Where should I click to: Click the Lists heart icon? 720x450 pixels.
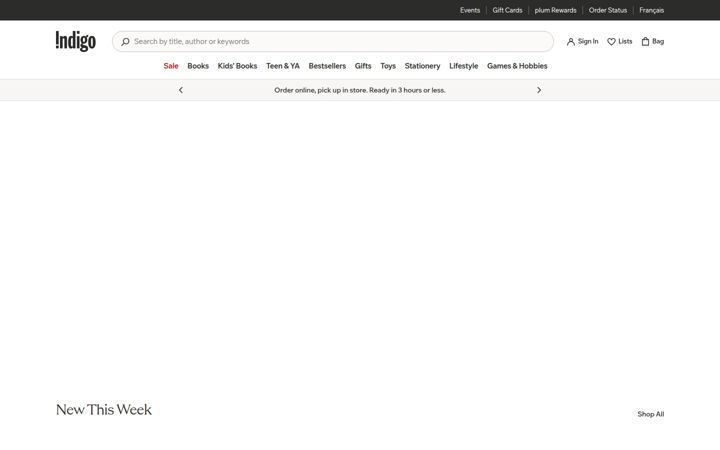(611, 41)
